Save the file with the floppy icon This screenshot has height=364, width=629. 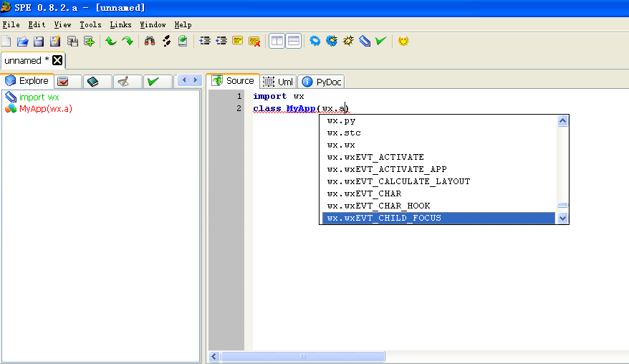pos(39,41)
